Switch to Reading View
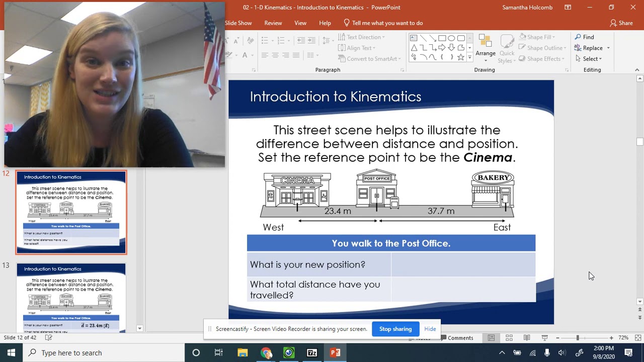This screenshot has width=644, height=362. tap(527, 338)
